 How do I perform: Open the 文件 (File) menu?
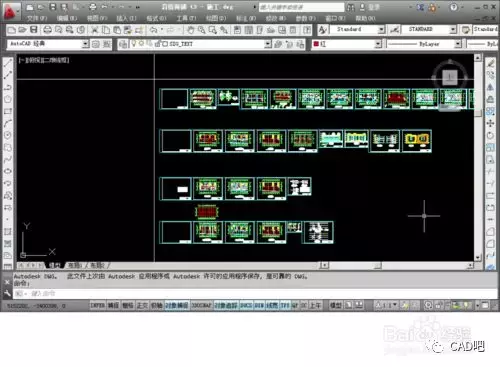click(x=37, y=18)
